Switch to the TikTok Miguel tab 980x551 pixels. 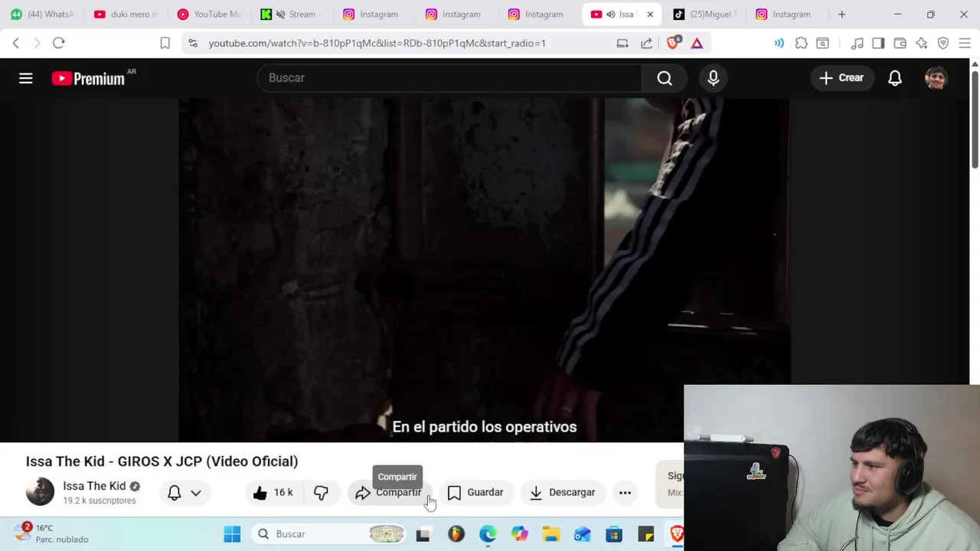pyautogui.click(x=704, y=14)
